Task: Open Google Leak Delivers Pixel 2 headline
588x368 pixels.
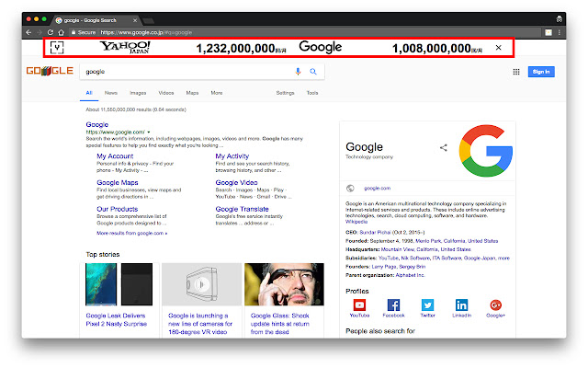Action: [117, 319]
